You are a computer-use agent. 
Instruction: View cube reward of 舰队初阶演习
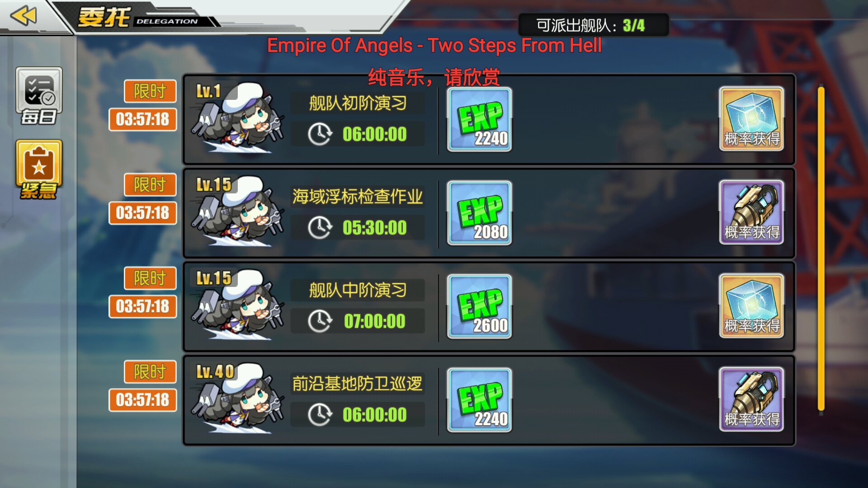point(751,119)
